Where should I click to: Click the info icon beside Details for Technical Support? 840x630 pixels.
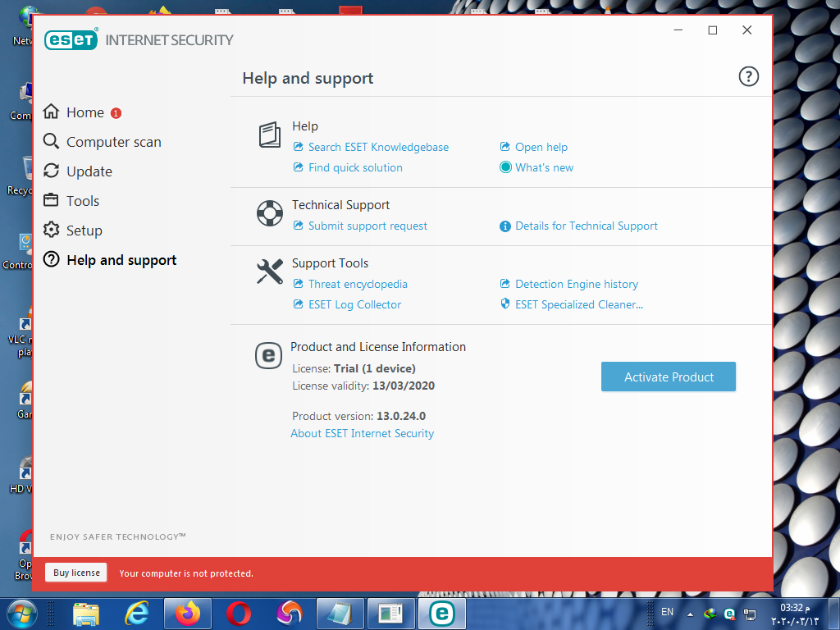point(505,226)
